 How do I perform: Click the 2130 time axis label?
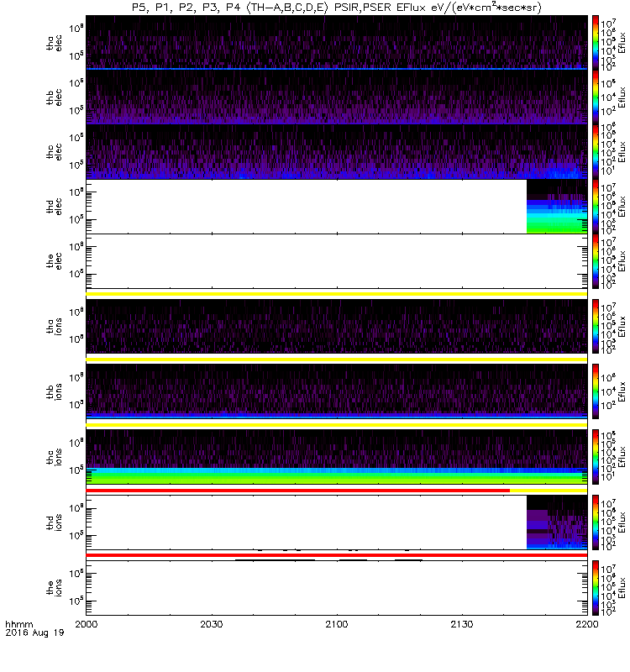462,624
